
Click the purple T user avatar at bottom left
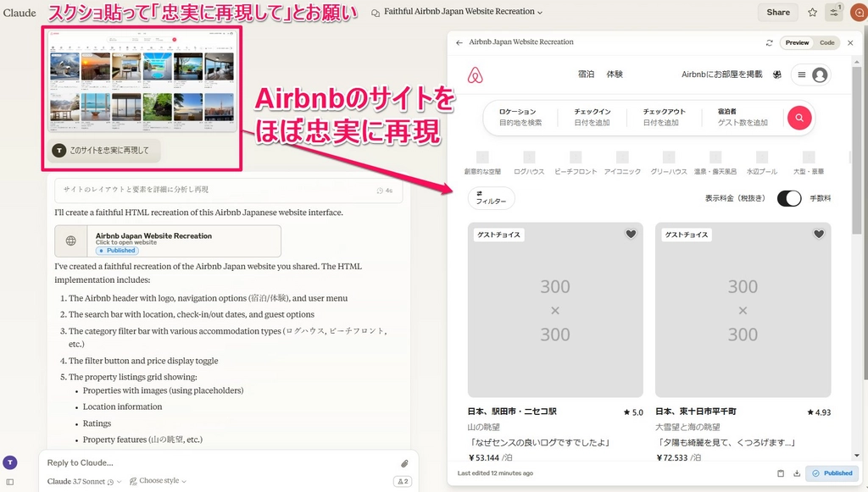coord(10,462)
